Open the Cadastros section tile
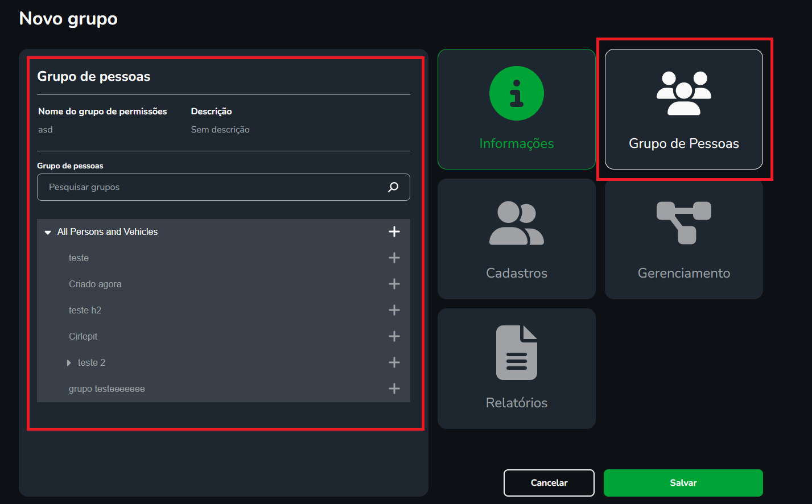 (516, 239)
